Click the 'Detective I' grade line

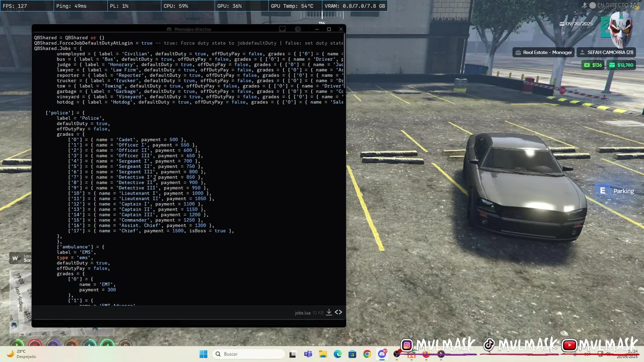(135, 177)
